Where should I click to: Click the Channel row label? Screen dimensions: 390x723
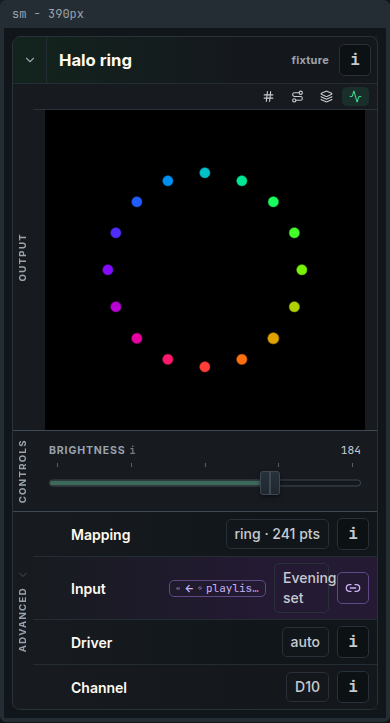coord(99,688)
